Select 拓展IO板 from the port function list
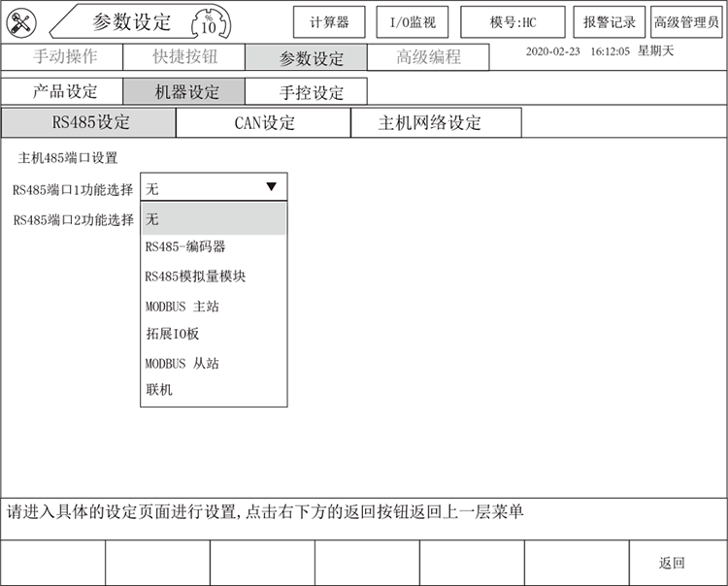The image size is (728, 586). click(173, 335)
